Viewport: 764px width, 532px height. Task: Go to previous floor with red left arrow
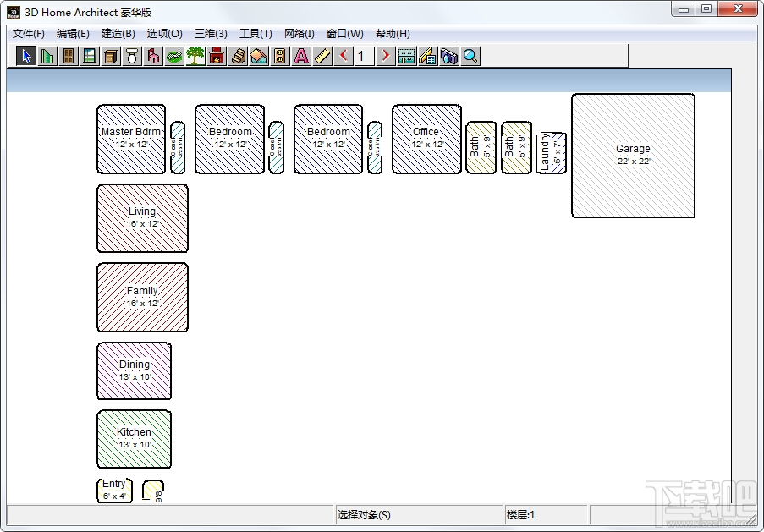click(344, 56)
